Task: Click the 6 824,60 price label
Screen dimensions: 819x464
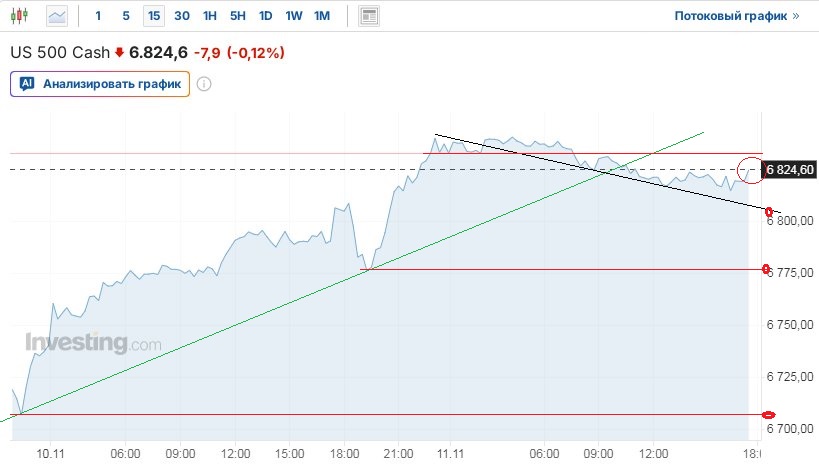Action: pos(790,170)
